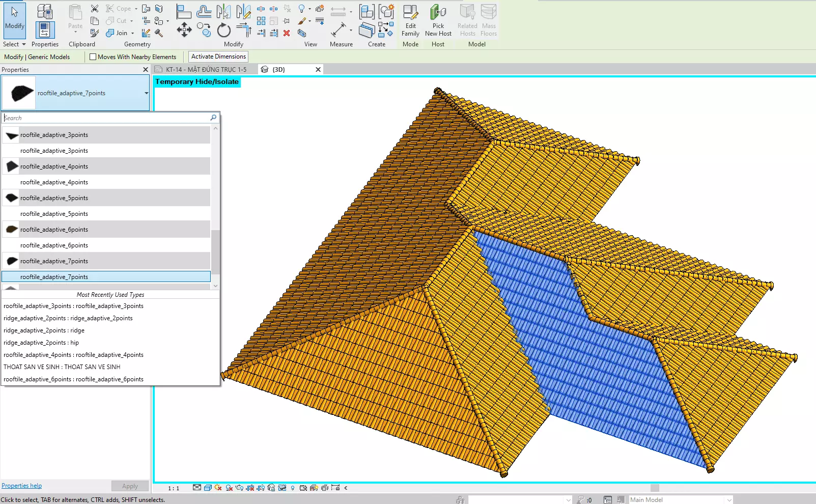Click the type list vertical scrollbar thumb

(x=215, y=252)
